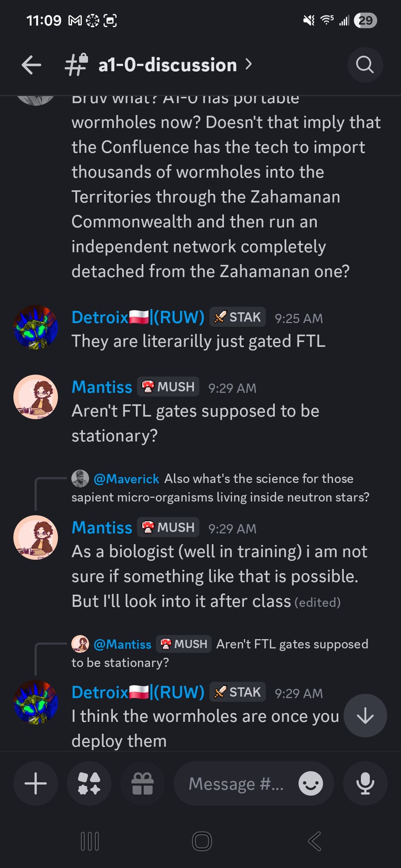The width and height of the screenshot is (401, 868).
Task: Tap Detroix username on wormholes reply
Action: pos(138,692)
